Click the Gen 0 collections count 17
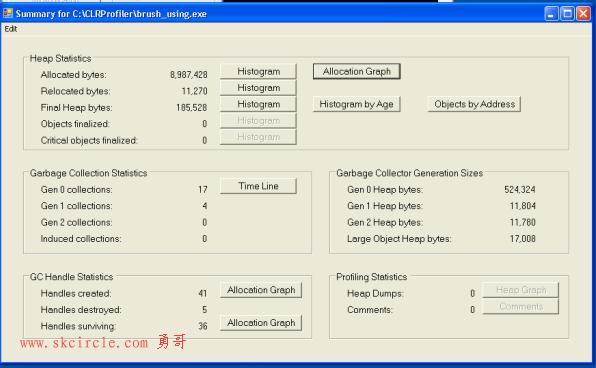596x368 pixels. 203,190
